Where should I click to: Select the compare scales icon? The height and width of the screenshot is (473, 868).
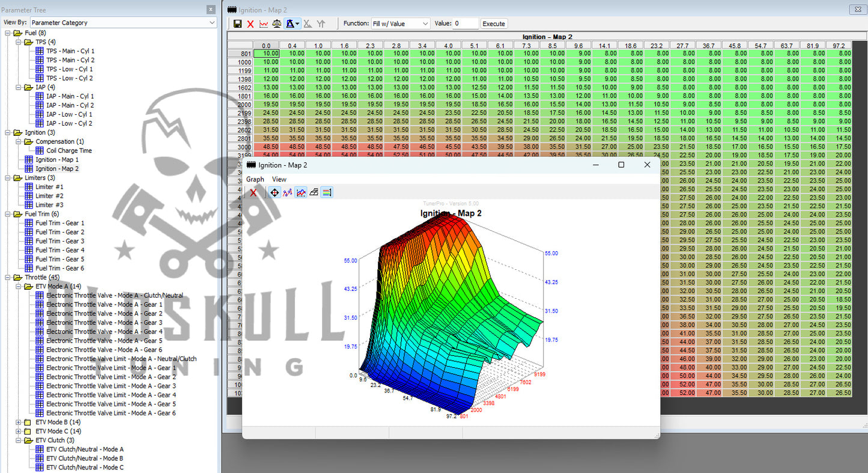(x=278, y=23)
